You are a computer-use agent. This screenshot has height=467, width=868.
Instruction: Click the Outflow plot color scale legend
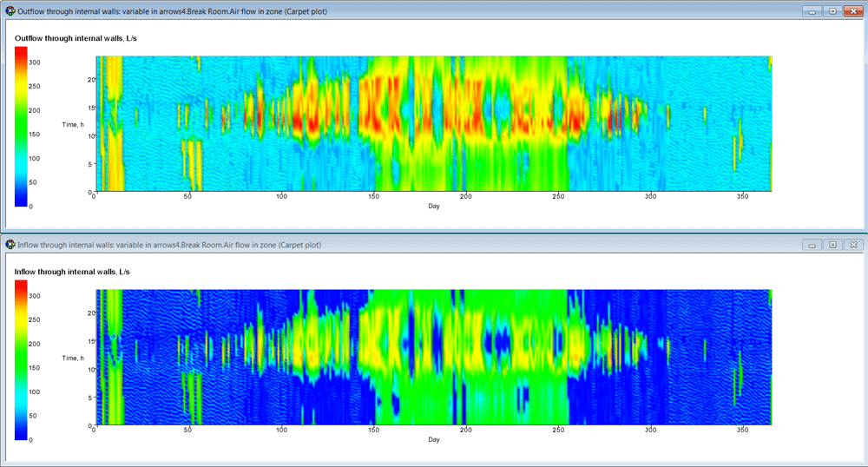click(21, 126)
